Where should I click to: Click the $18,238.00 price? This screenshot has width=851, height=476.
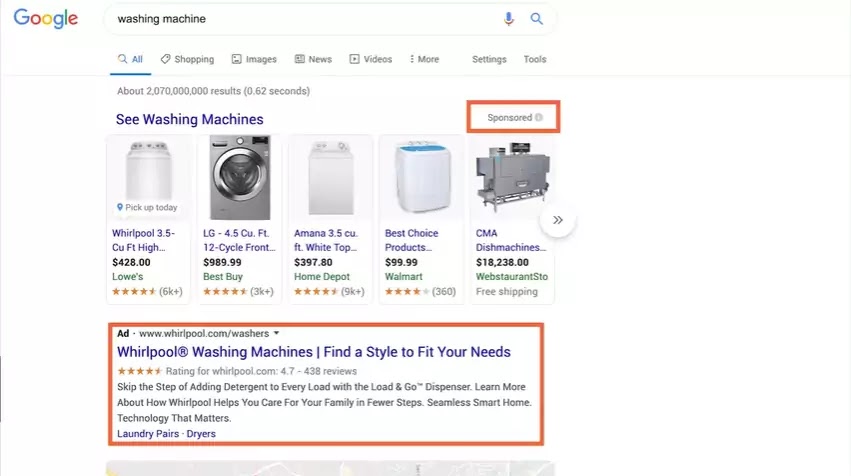coord(502,262)
